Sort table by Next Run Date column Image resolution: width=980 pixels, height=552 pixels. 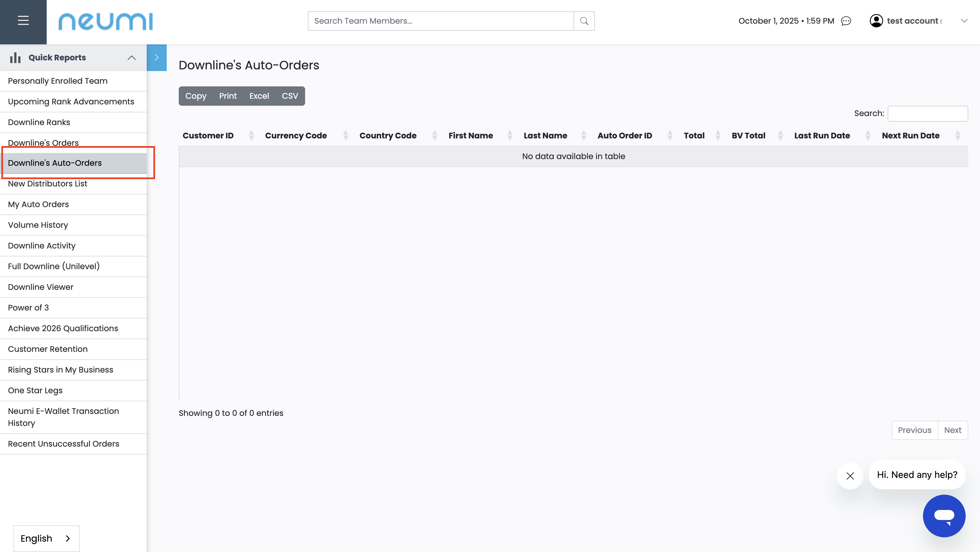tap(910, 135)
